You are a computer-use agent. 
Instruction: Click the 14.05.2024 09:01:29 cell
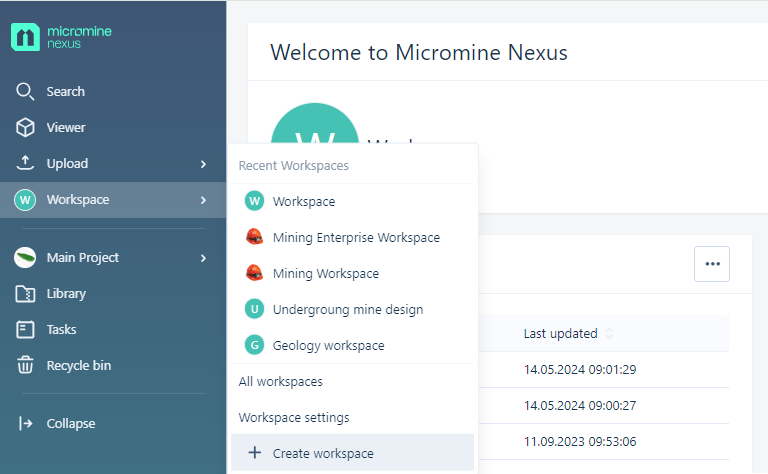580,370
